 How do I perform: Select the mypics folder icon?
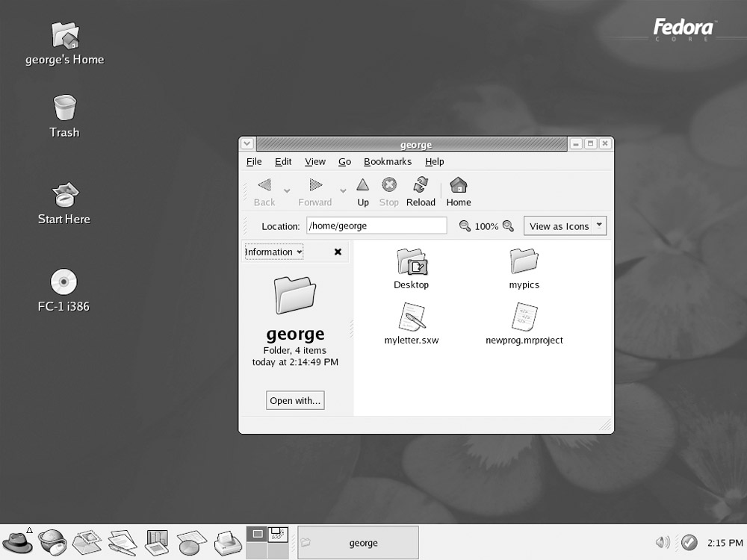click(x=524, y=262)
